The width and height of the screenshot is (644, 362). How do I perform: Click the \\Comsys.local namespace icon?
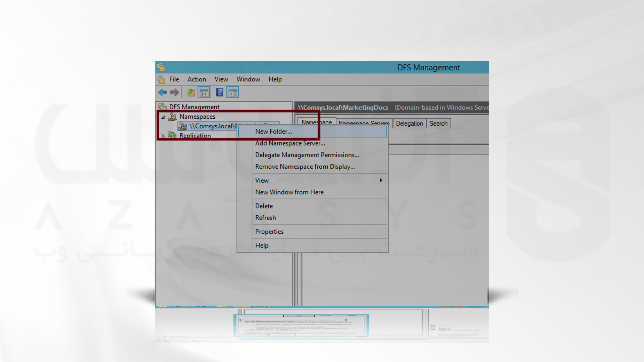click(183, 126)
